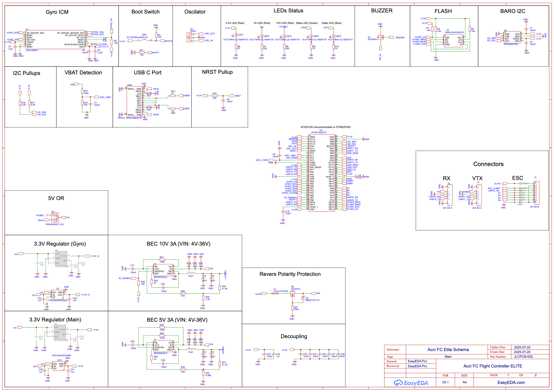Select the U2 DPS368XTSA1 barometer chip

(x=512, y=37)
